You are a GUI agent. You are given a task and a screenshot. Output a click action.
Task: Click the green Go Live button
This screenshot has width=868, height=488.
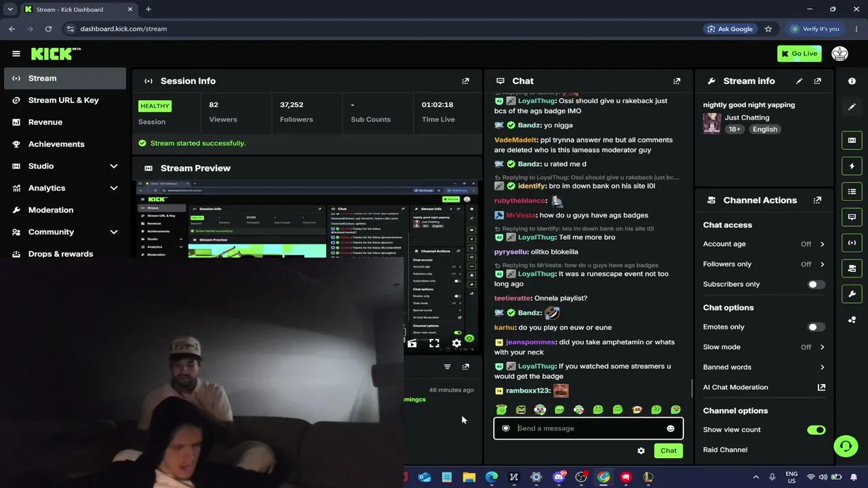pos(800,54)
